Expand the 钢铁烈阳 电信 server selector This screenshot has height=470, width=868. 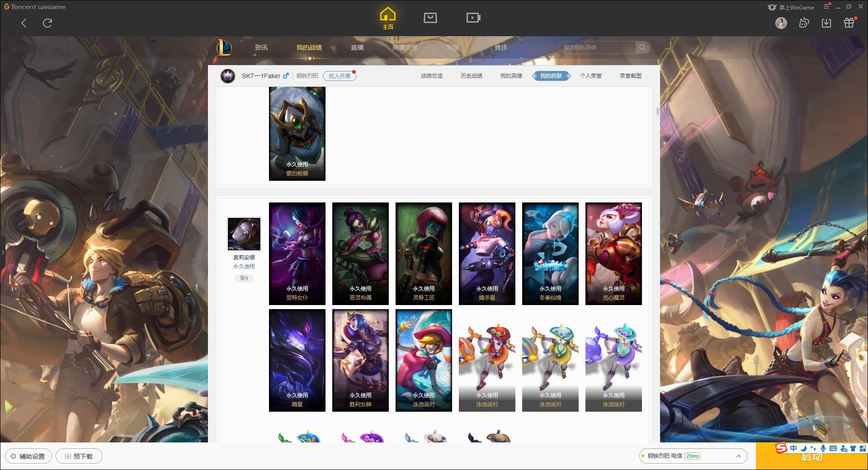693,456
